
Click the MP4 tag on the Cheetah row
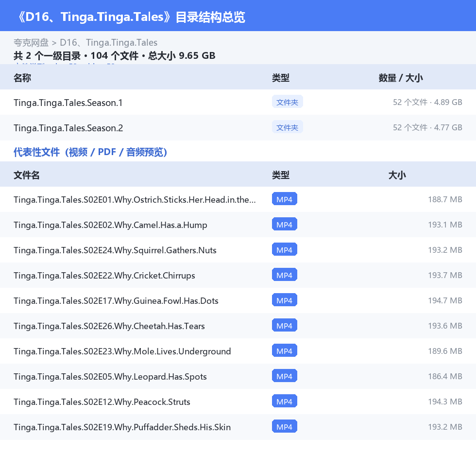pos(285,325)
